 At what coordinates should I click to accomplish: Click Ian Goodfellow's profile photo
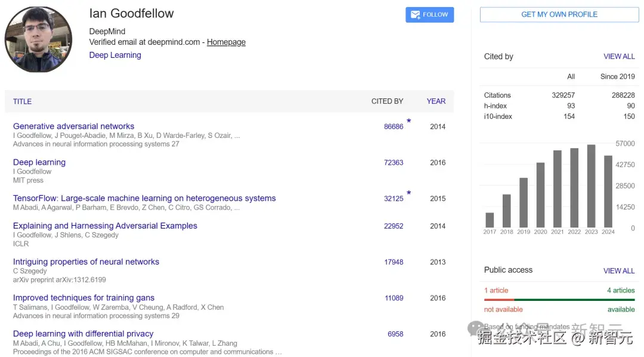(39, 39)
